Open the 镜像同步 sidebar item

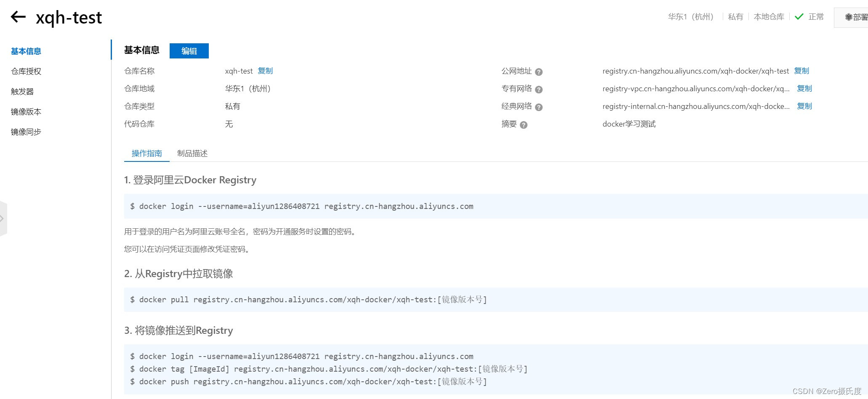(26, 132)
